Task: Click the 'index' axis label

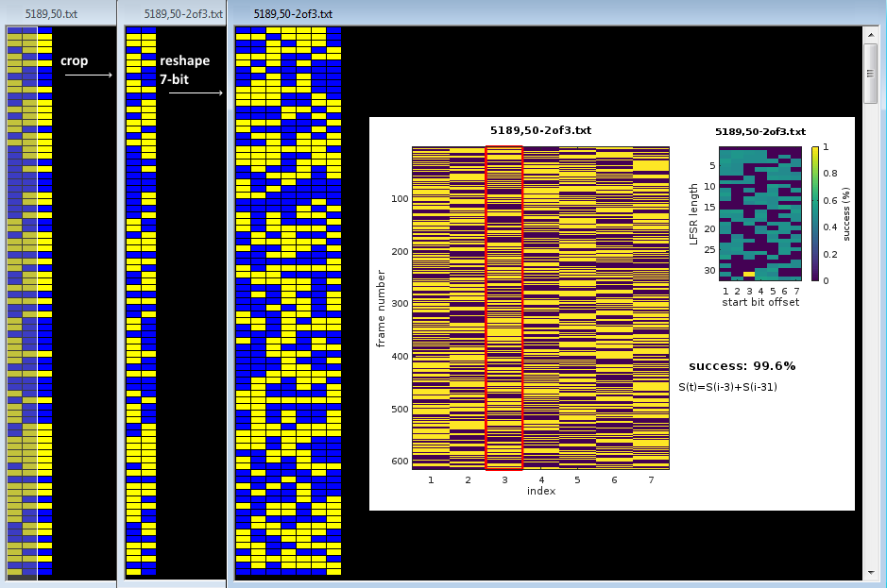Action: click(x=541, y=491)
